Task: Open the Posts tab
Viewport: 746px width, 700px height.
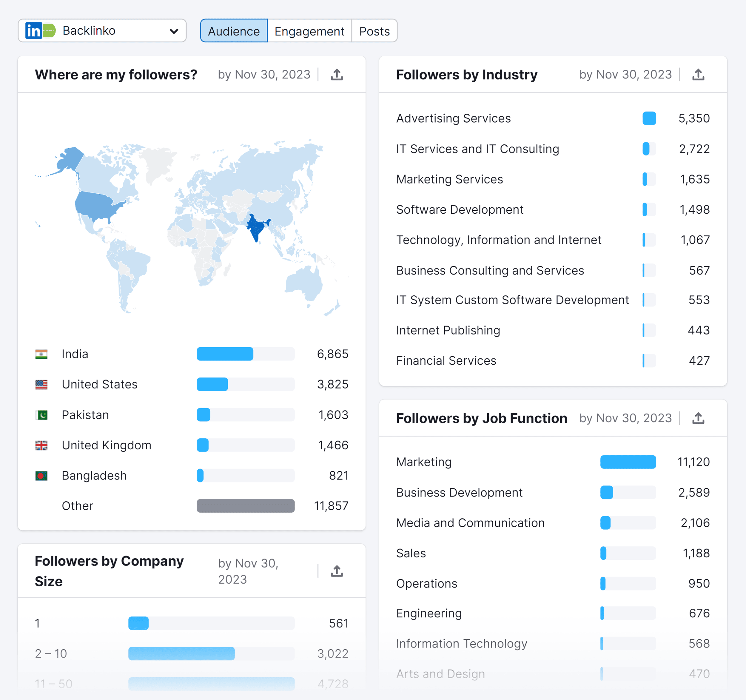Action: coord(374,31)
